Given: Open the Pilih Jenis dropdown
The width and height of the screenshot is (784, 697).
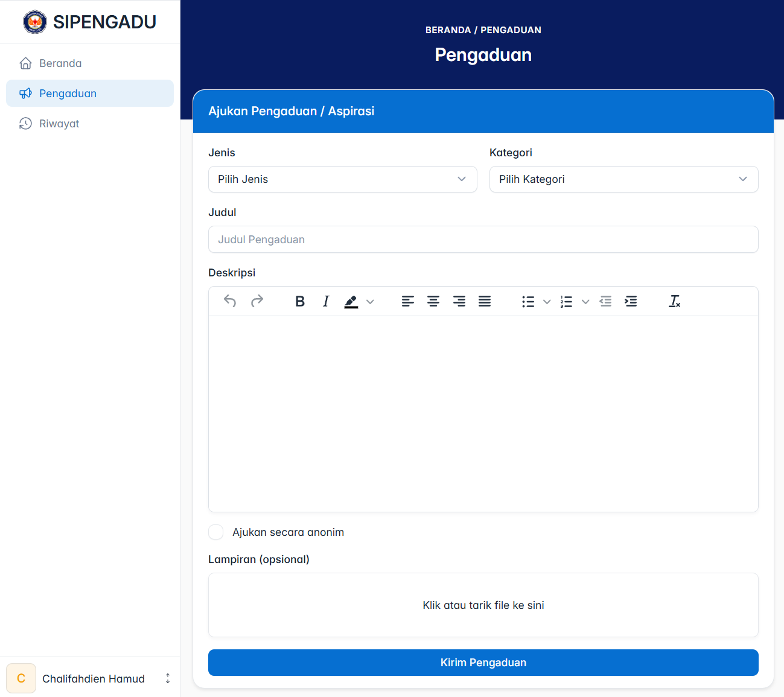Looking at the screenshot, I should tap(342, 179).
